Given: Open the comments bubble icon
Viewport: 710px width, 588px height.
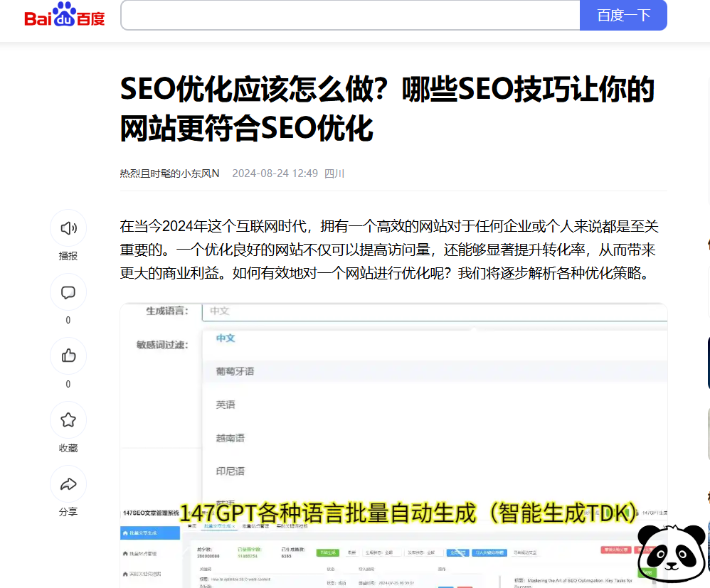Looking at the screenshot, I should coord(68,292).
